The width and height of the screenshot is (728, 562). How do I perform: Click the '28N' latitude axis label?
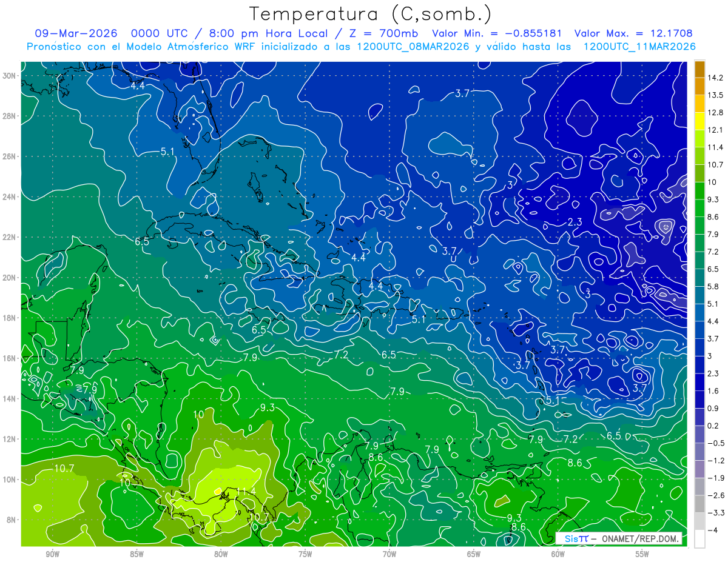(x=10, y=116)
